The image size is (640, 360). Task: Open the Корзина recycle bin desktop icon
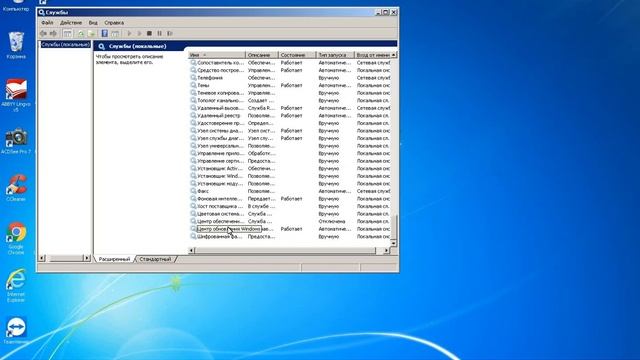click(x=16, y=45)
